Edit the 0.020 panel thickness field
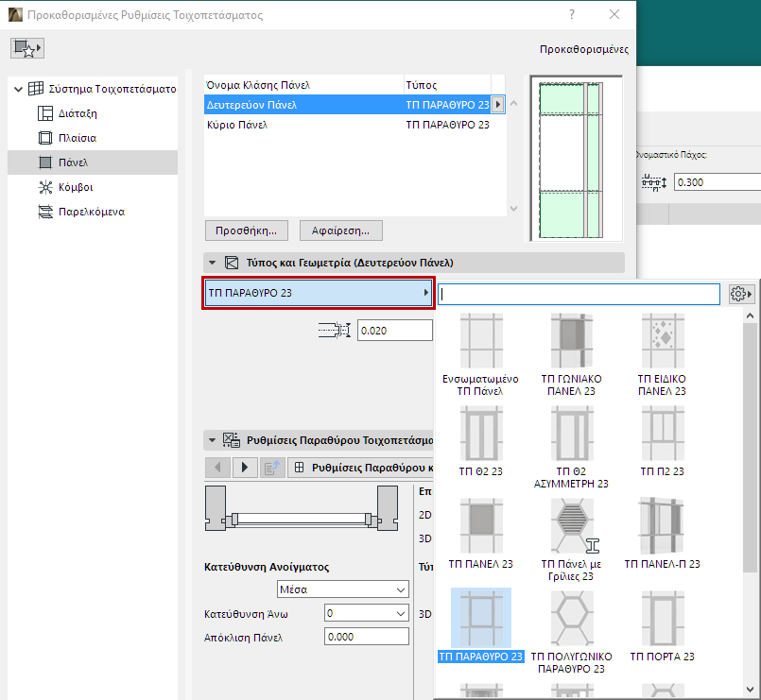Image resolution: width=761 pixels, height=700 pixels. [394, 331]
